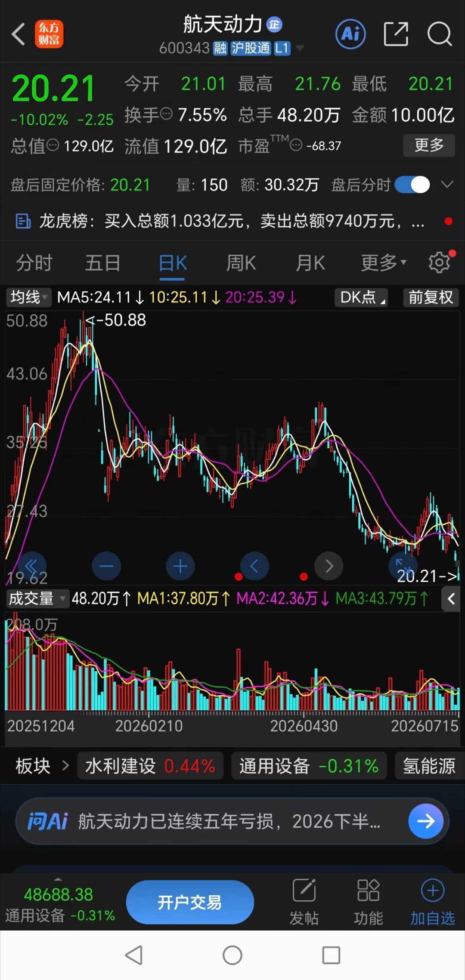Collapse volume indicator panel with left chevron
The width and height of the screenshot is (465, 980).
[x=451, y=599]
